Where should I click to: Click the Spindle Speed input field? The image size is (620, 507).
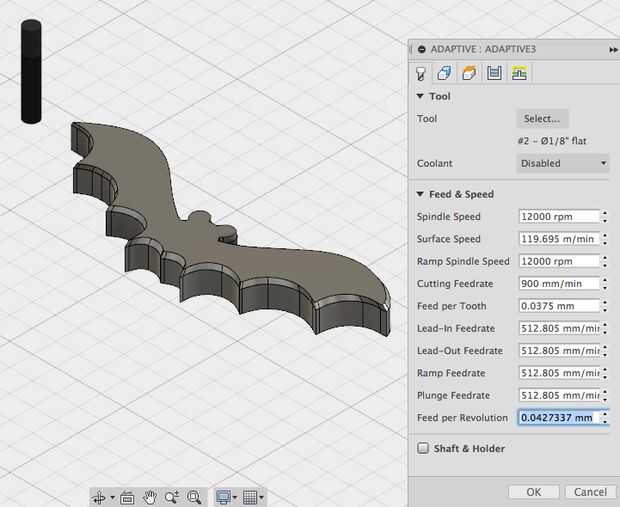pyautogui.click(x=559, y=217)
